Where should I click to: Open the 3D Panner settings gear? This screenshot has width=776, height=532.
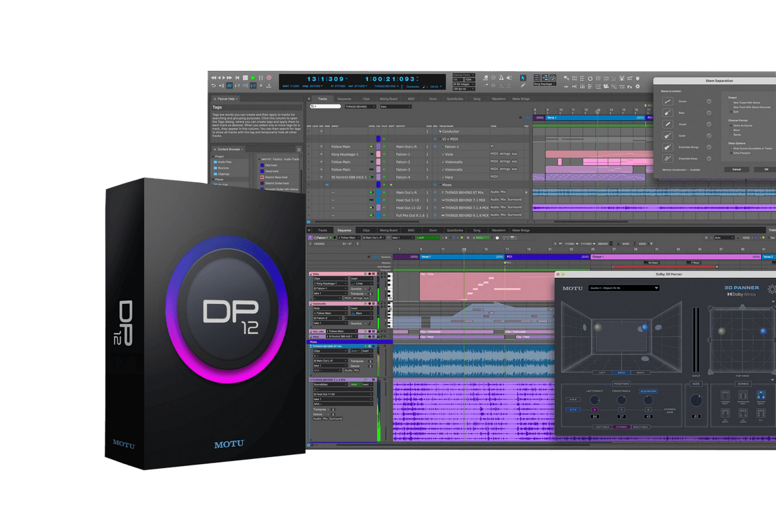(771, 289)
